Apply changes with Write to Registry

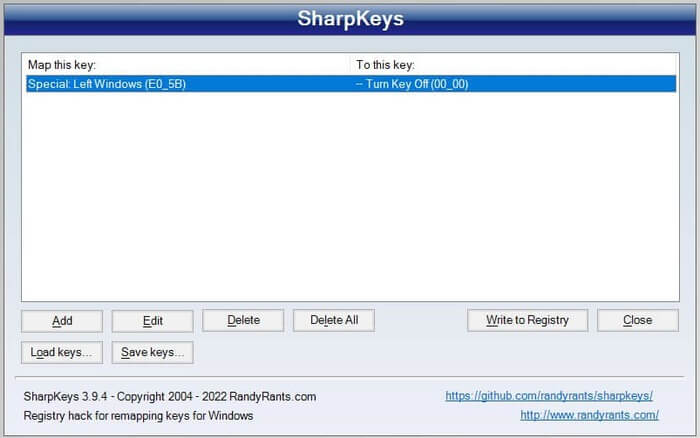[527, 320]
